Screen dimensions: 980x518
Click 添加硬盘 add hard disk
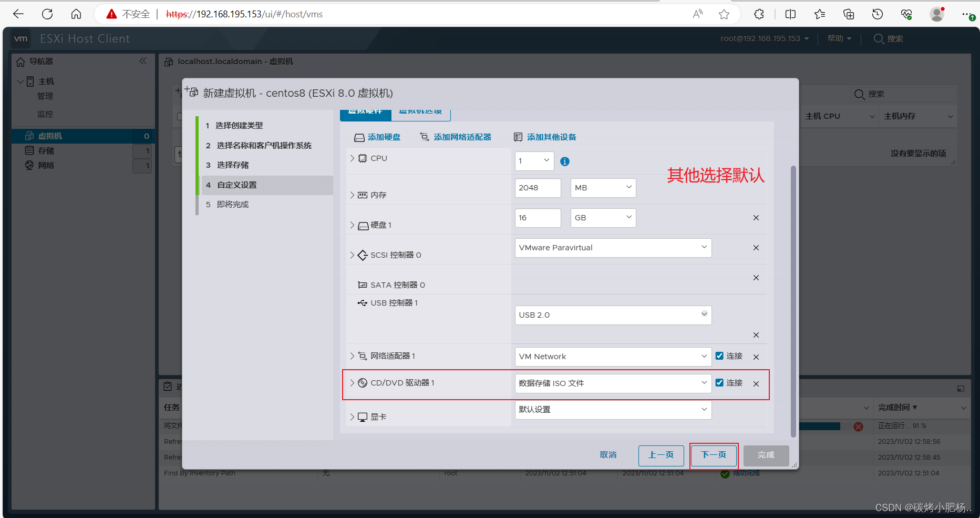(377, 137)
